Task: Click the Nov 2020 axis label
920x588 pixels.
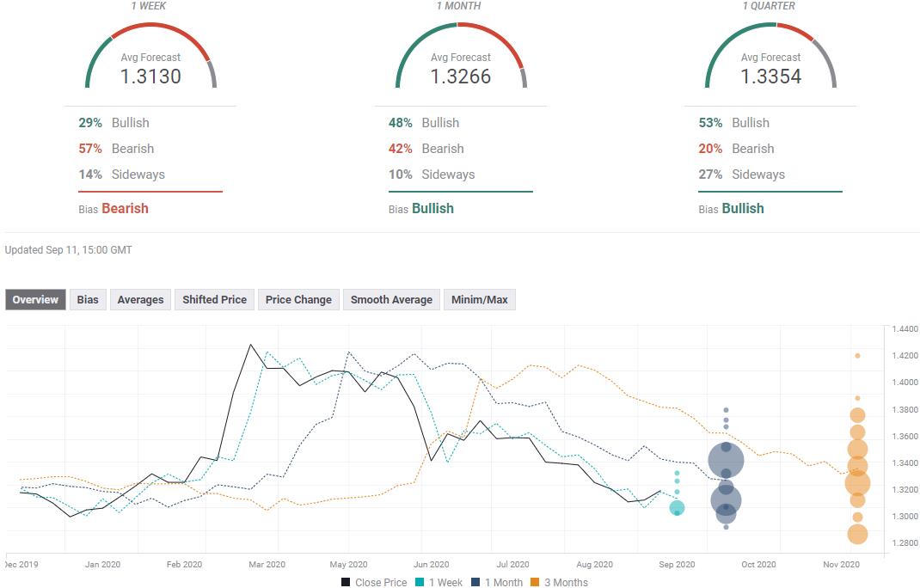Action: click(x=841, y=564)
